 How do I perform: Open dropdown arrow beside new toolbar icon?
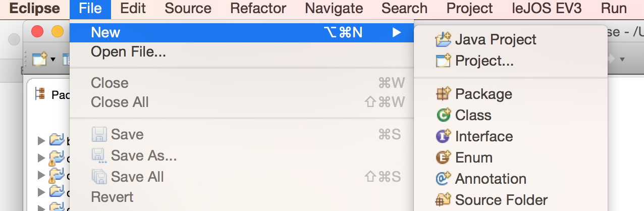pos(52,60)
